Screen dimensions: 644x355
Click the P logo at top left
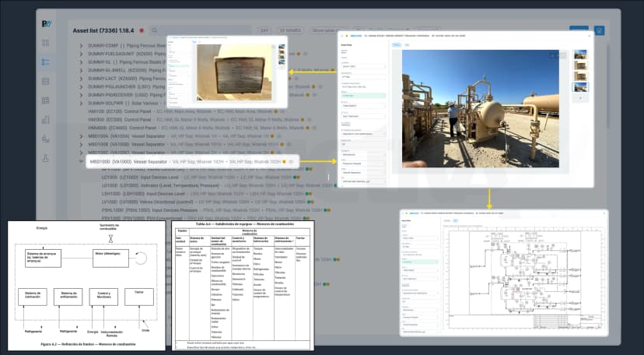47,24
